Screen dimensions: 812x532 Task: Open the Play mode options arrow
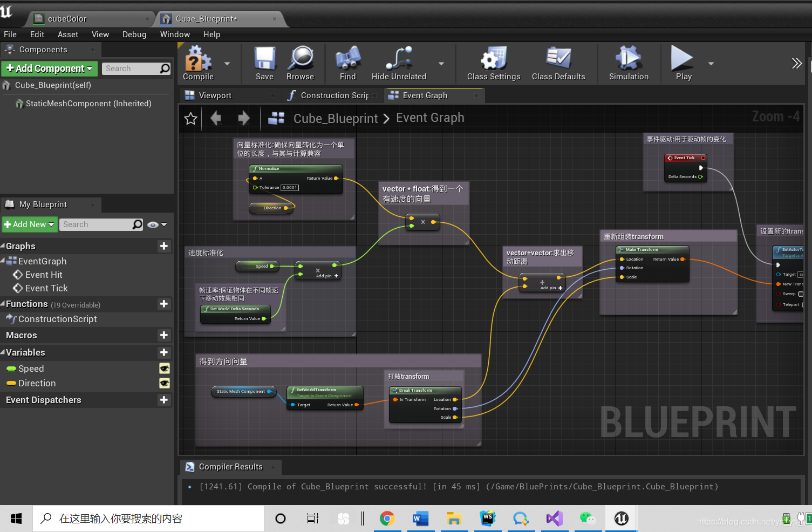pyautogui.click(x=711, y=63)
